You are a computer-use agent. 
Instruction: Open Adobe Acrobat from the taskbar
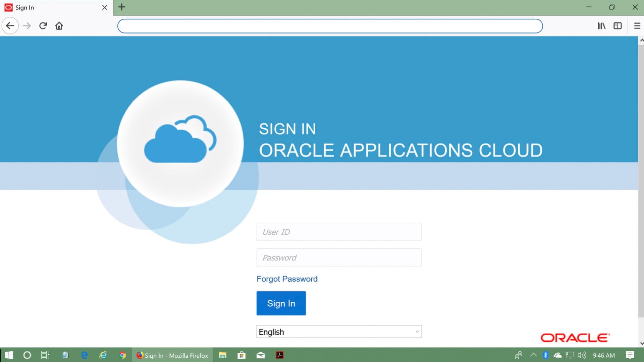280,355
